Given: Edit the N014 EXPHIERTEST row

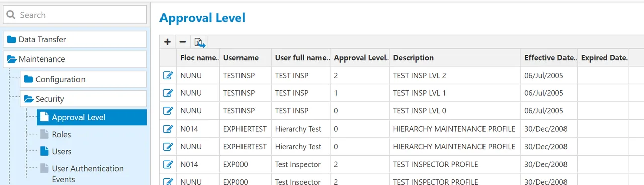Looking at the screenshot, I should tap(168, 129).
